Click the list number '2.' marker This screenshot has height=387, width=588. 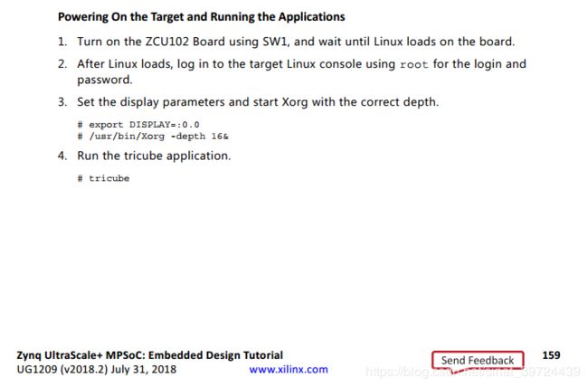click(62, 64)
